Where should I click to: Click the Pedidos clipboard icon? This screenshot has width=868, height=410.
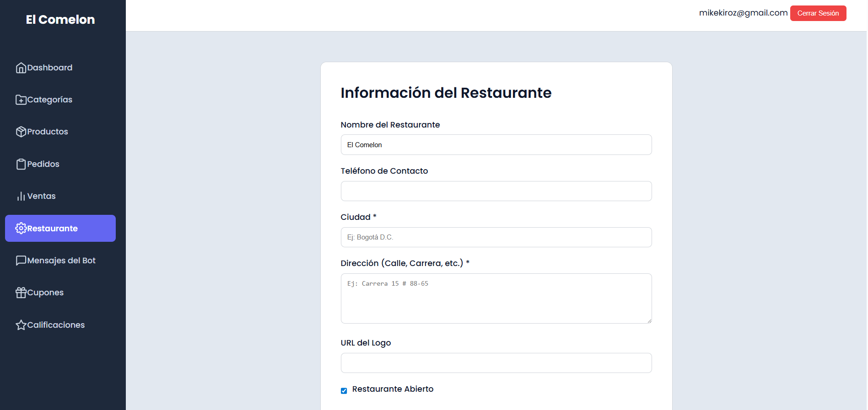pyautogui.click(x=21, y=164)
